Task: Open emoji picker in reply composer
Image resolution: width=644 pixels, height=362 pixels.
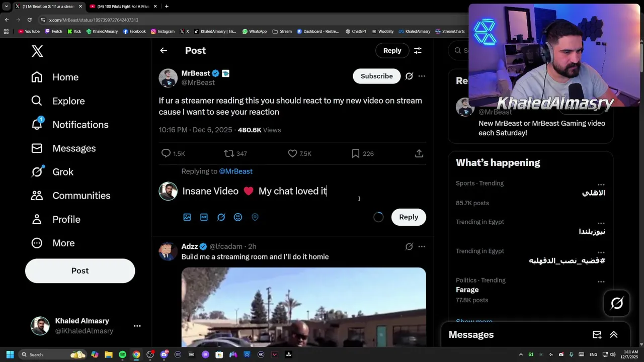Action: [x=238, y=217]
